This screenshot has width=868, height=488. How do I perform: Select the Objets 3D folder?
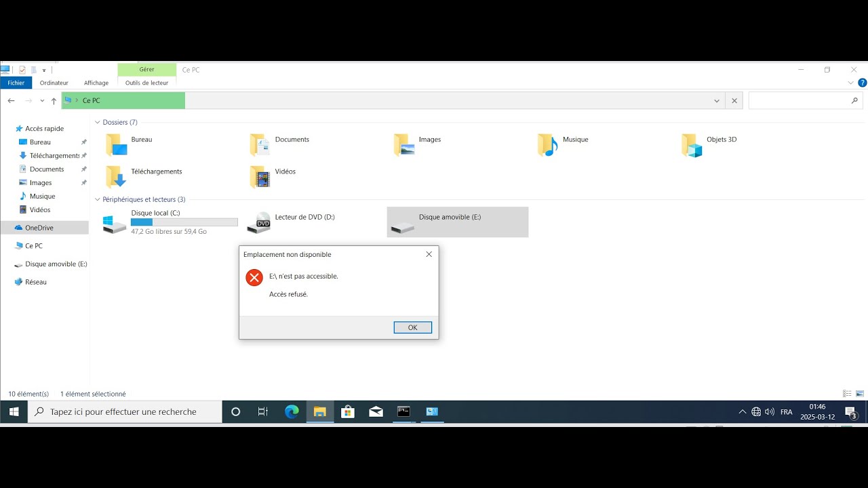coord(709,144)
